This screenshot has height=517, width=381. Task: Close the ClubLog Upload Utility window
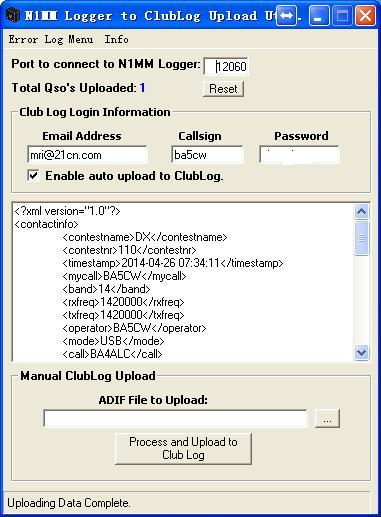tap(365, 15)
